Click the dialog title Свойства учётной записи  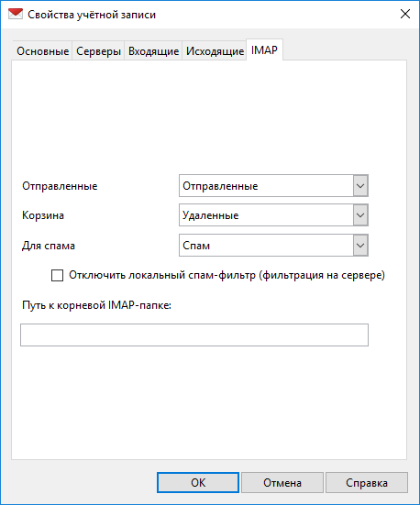point(92,15)
